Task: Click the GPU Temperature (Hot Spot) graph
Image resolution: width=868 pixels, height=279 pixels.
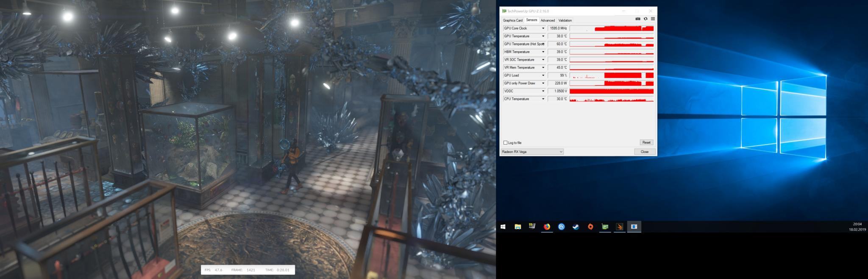Action: 612,44
